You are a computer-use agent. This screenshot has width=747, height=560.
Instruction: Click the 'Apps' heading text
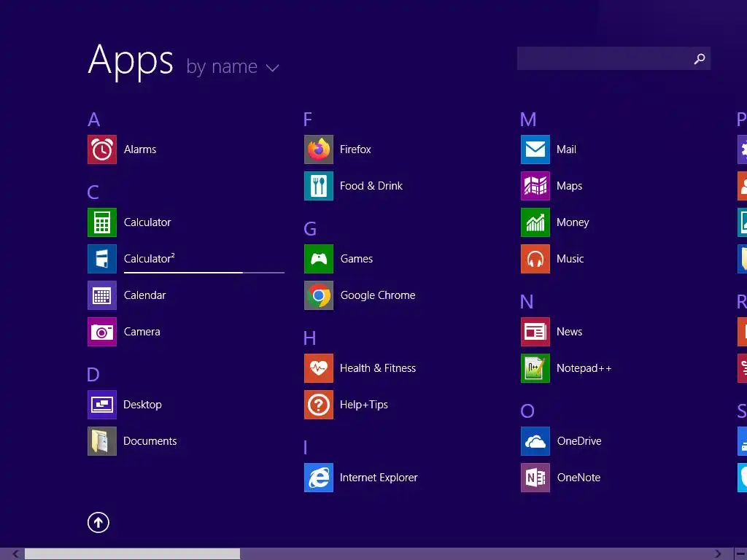131,61
